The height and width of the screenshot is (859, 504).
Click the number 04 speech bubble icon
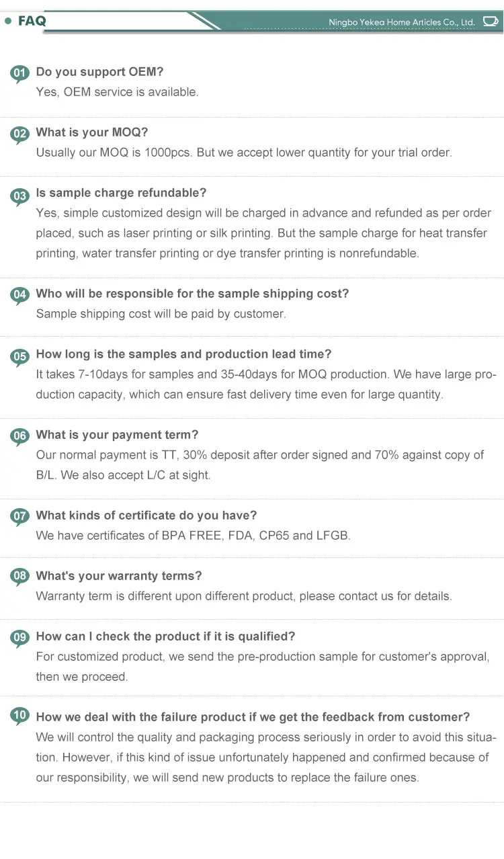coord(20,295)
